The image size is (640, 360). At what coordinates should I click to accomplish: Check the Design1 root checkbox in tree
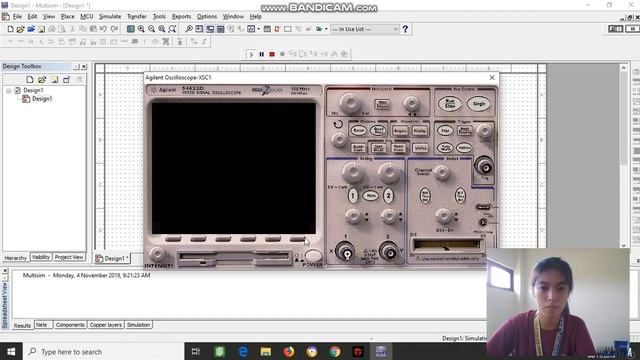(18, 90)
